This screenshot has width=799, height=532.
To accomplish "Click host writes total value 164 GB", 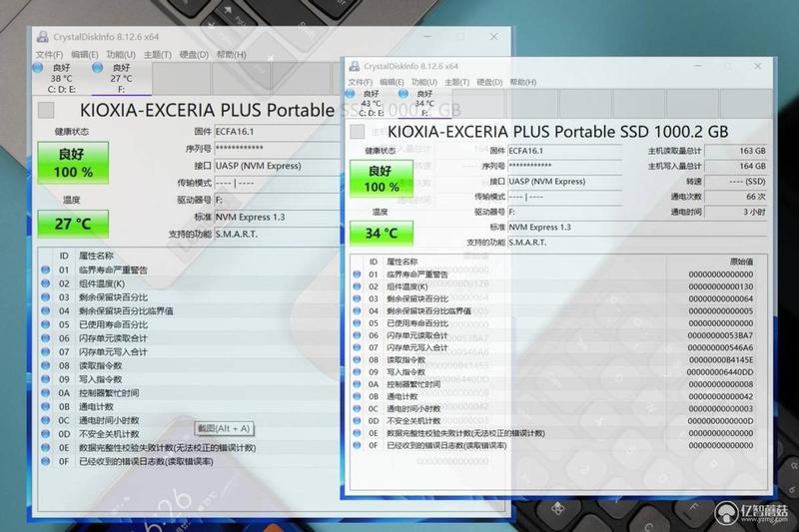I will click(736, 167).
